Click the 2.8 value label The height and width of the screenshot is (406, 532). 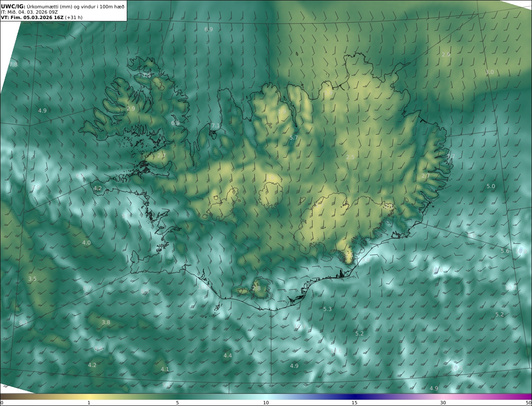[256, 289]
